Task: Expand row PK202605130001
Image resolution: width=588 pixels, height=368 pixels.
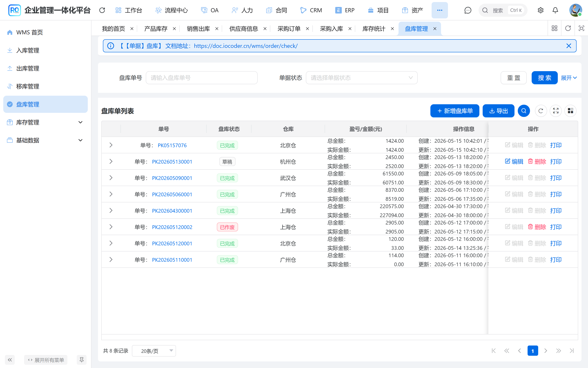Action: pyautogui.click(x=111, y=161)
